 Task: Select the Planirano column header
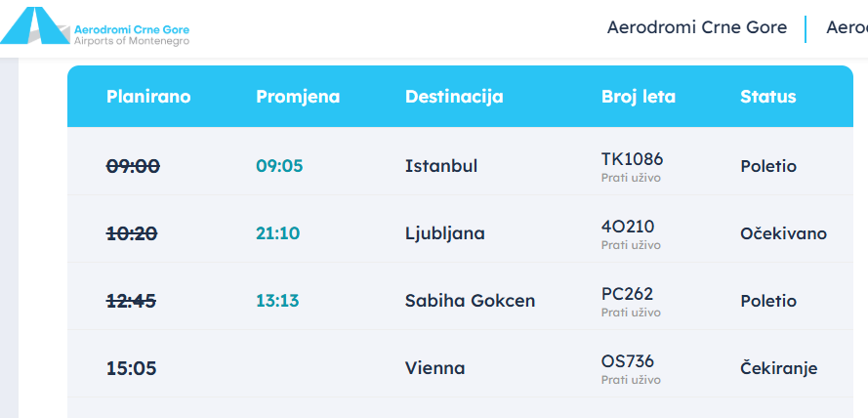(148, 97)
